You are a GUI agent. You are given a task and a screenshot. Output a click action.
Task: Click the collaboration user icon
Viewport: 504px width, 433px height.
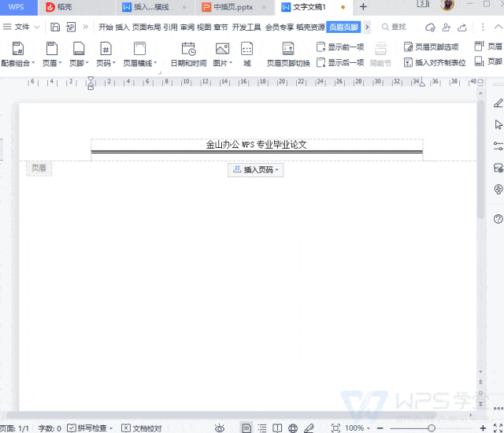pos(447,28)
